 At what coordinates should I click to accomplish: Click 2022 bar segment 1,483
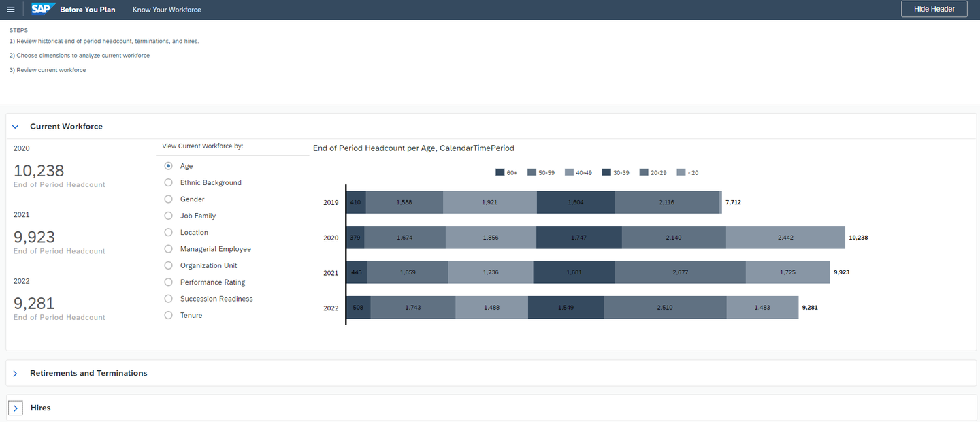[762, 308]
